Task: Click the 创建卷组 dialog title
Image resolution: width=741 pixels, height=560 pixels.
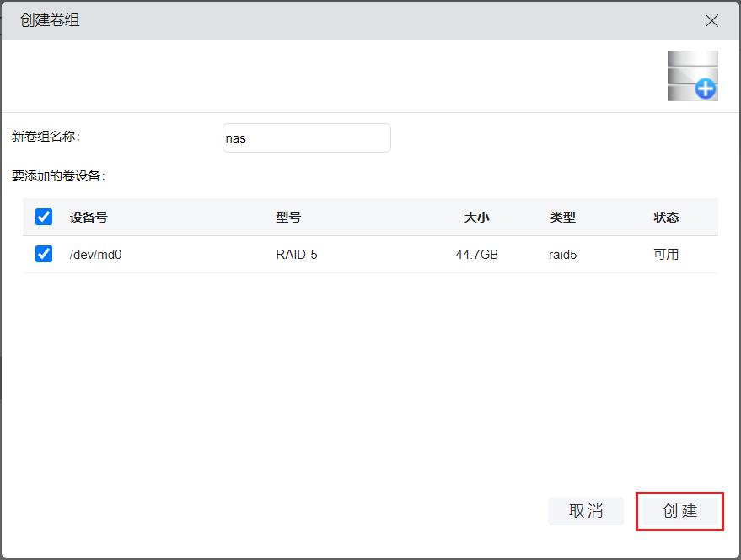Action: tap(50, 20)
